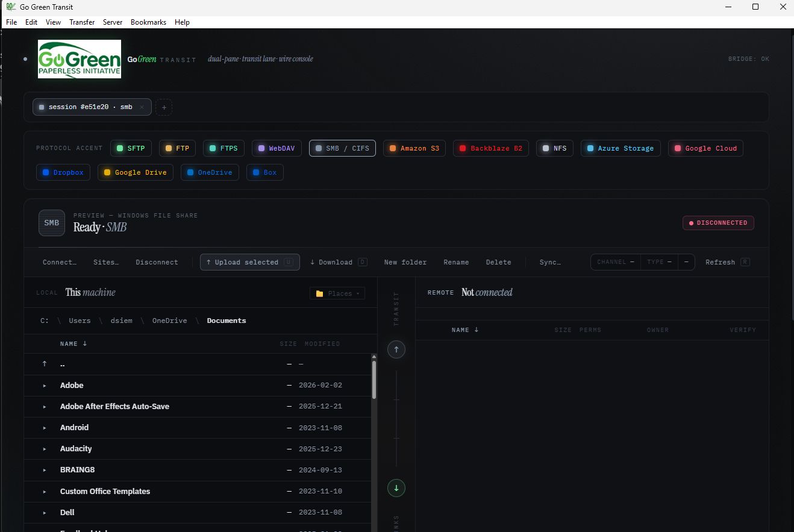Image resolution: width=794 pixels, height=532 pixels.
Task: Go to dsiem in the breadcrumb path
Action: (x=122, y=321)
